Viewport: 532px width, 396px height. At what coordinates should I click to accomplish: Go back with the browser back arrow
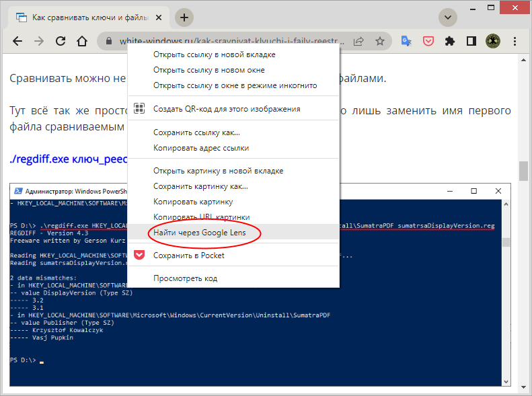coord(17,42)
